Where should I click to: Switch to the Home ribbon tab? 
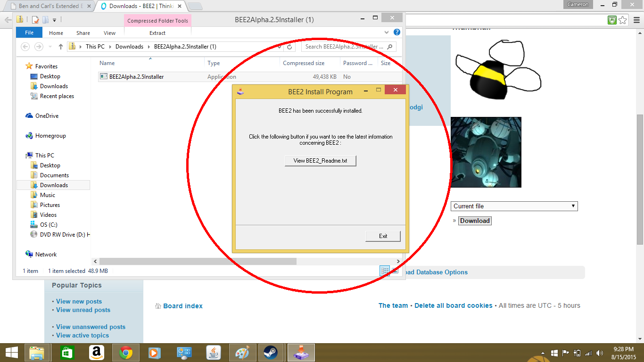[56, 33]
